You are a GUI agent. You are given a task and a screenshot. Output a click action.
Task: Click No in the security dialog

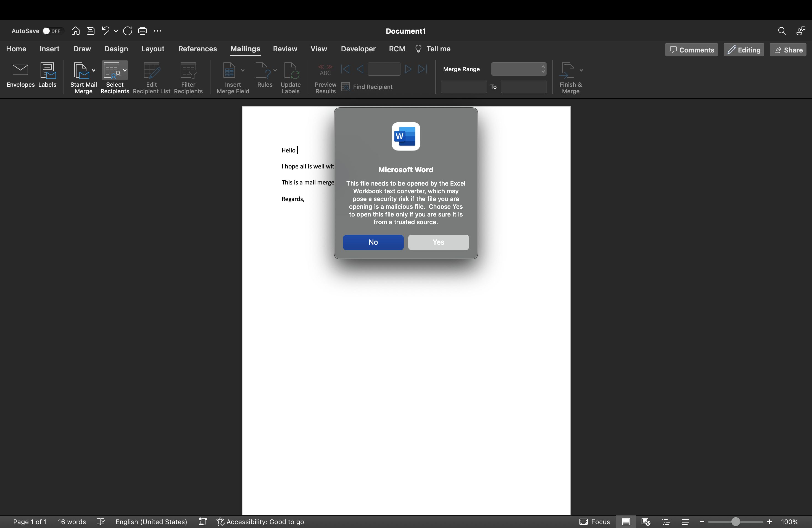(x=373, y=242)
